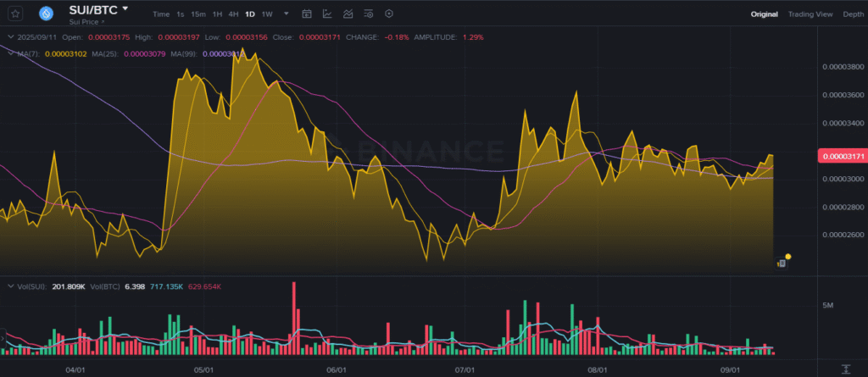Viewport: 868px width, 377px height.
Task: Click the hexagon preferences icon in toolbar
Action: click(x=389, y=14)
